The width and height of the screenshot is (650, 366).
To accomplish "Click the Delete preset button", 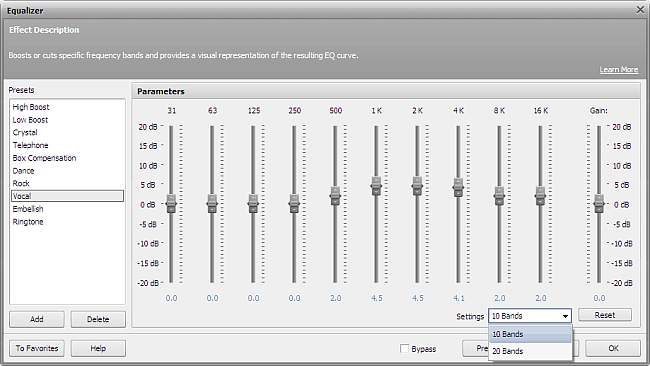I will pos(98,319).
